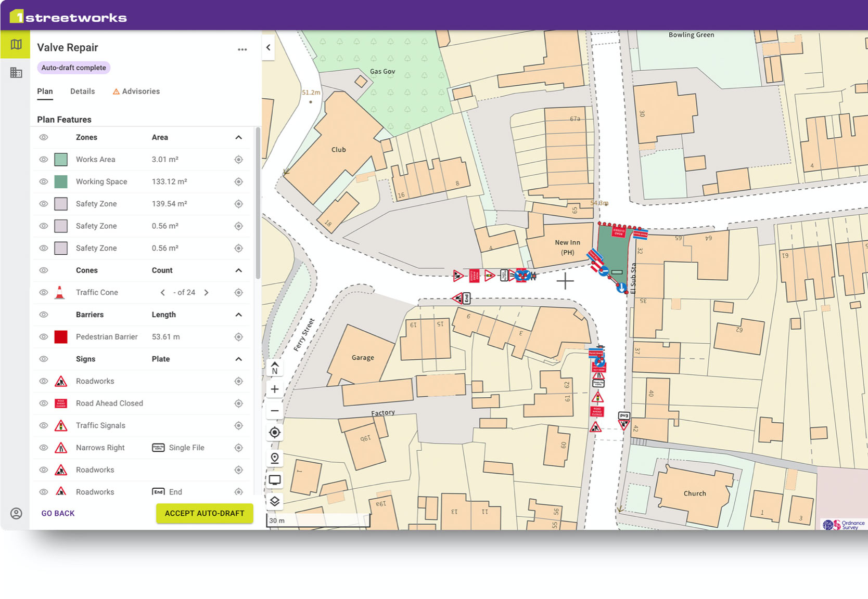Open the Advisories tab
Screen dimensions: 868x599
[x=136, y=92]
